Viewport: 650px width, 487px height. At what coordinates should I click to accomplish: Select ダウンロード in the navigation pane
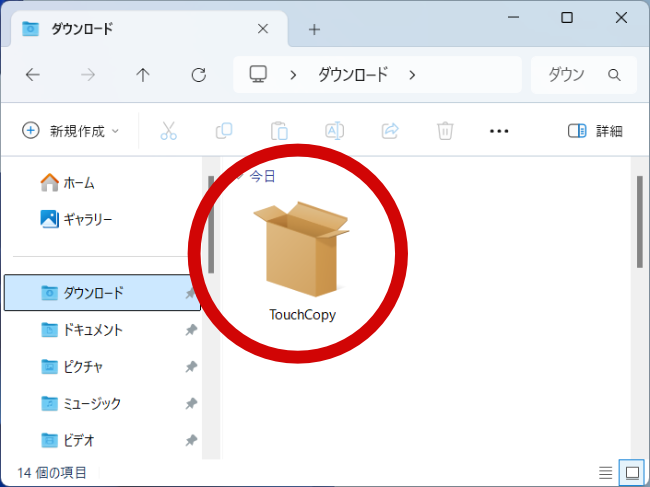102,293
